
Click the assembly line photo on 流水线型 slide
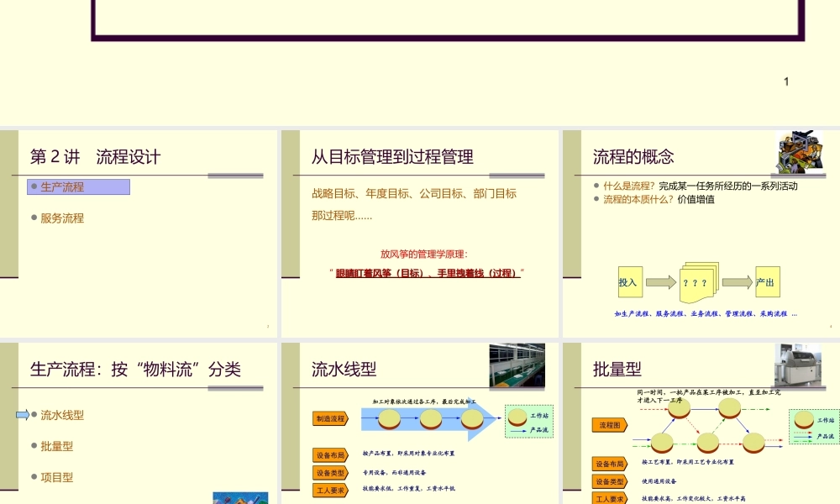tap(517, 365)
